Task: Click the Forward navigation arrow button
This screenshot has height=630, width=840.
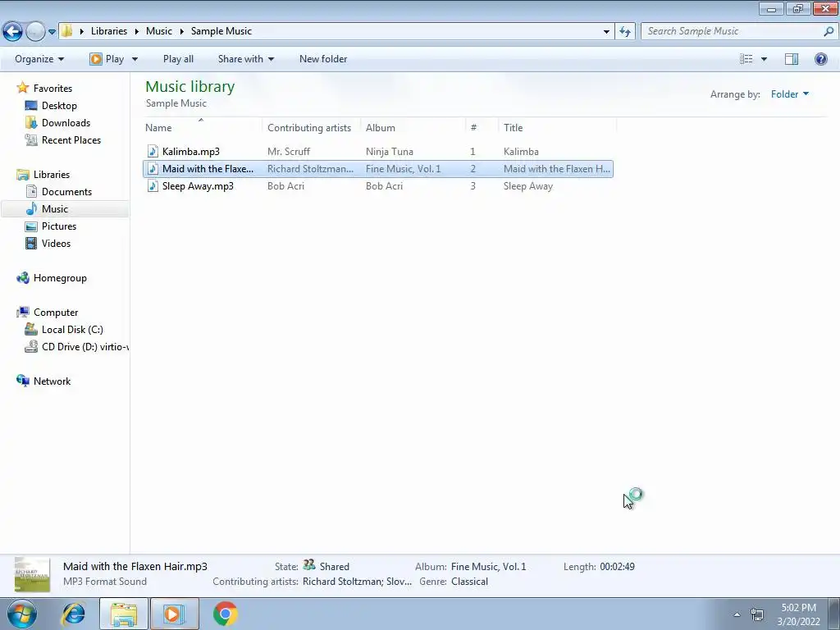Action: [x=35, y=32]
